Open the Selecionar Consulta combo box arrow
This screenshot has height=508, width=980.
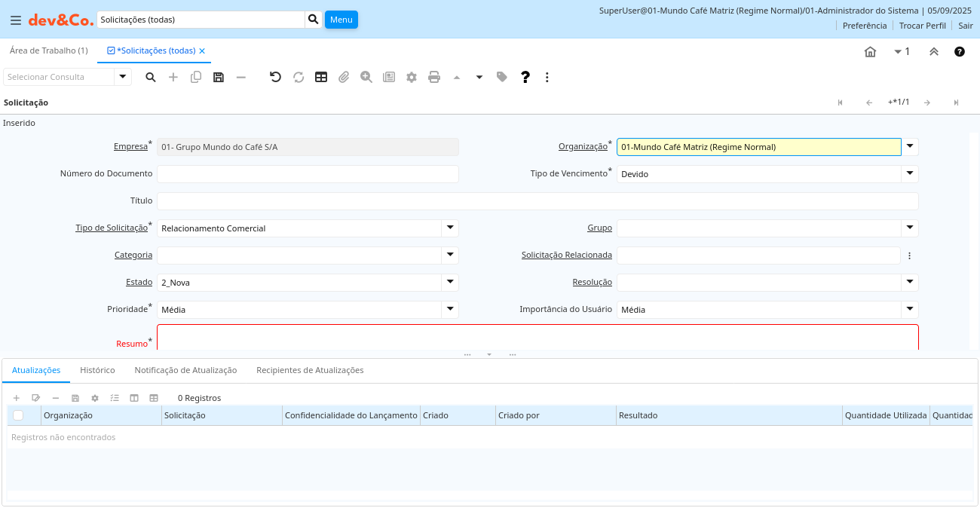[123, 77]
